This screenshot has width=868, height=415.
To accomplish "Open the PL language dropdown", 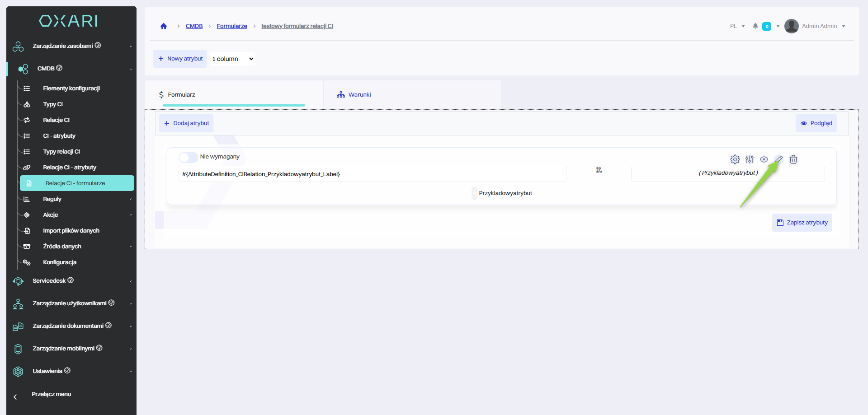I will coord(737,26).
